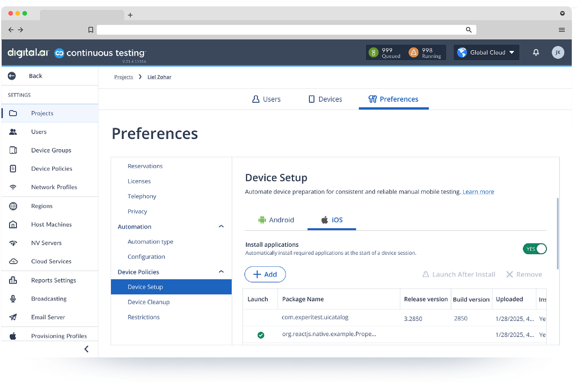Click the browser address bar

[280, 30]
